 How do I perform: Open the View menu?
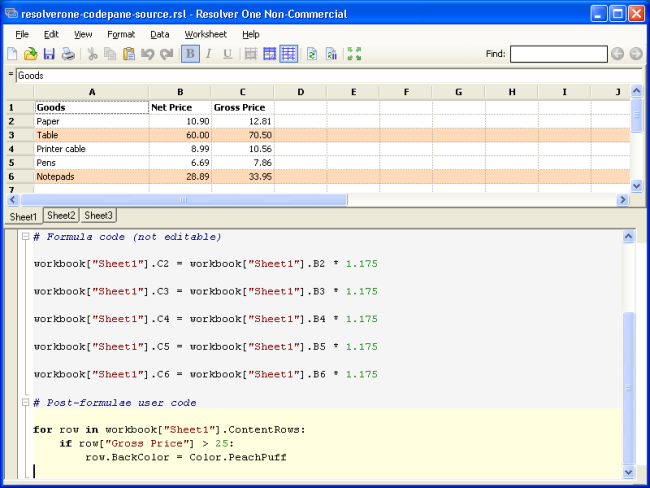tap(83, 34)
